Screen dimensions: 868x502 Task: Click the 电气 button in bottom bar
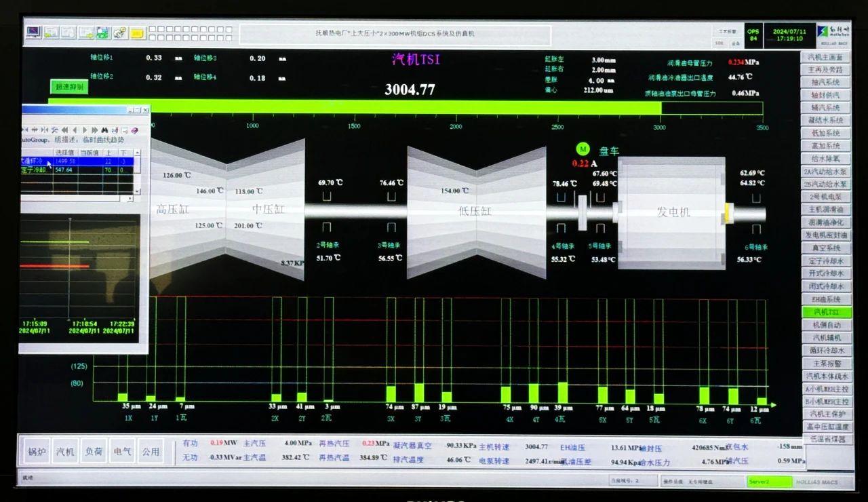[123, 451]
